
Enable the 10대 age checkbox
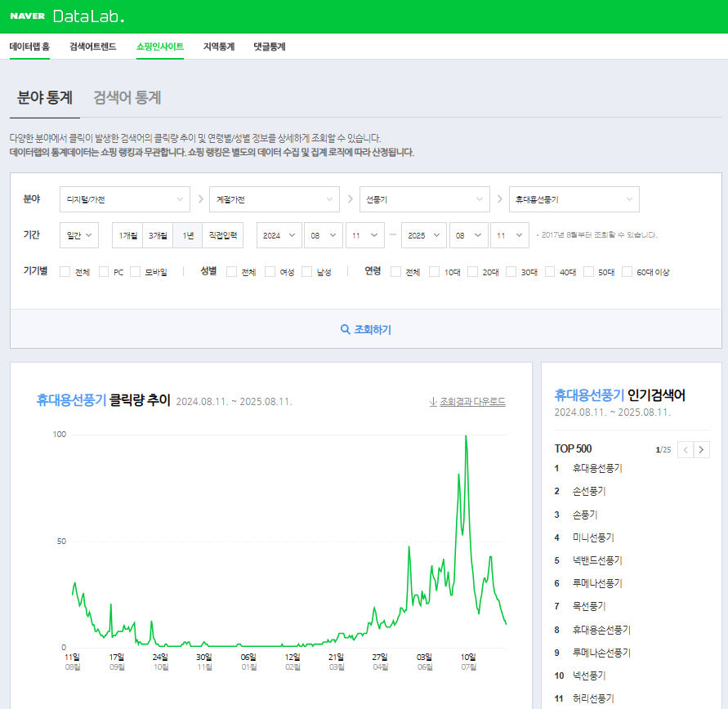434,271
